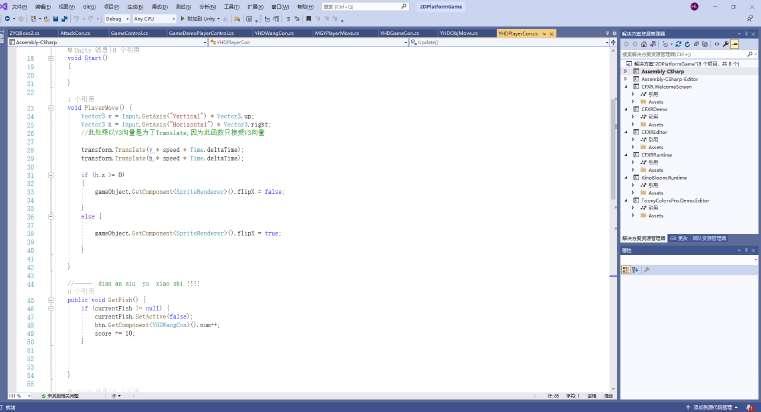Switch to the YHDGameCon.cs tab
This screenshot has height=412, width=761.
(399, 33)
